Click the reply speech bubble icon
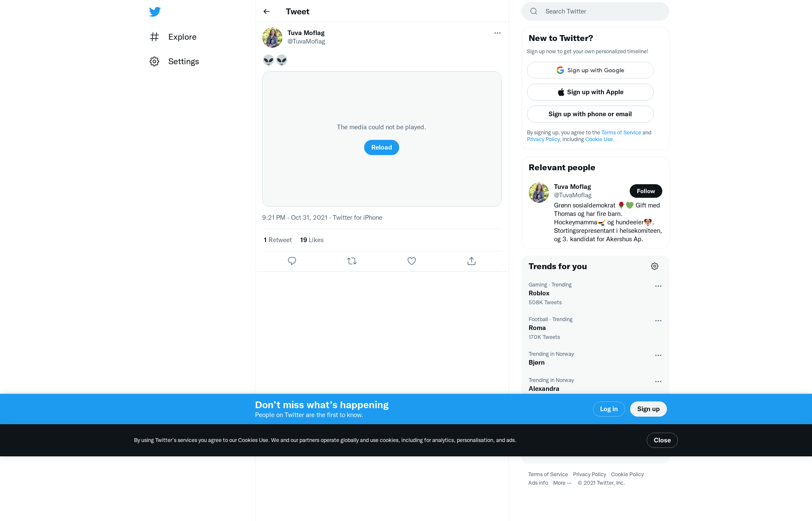This screenshot has width=812, height=521. pyautogui.click(x=292, y=261)
